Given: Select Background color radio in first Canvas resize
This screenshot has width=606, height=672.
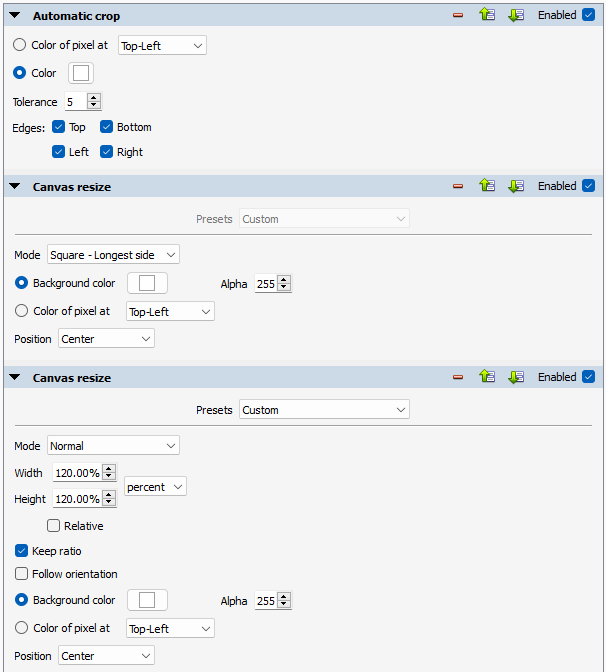Looking at the screenshot, I should tap(21, 283).
